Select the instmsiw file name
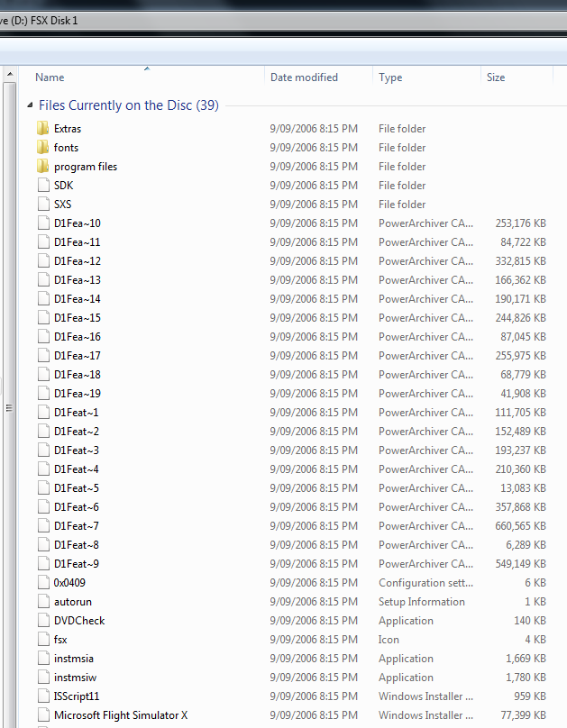 click(x=75, y=678)
